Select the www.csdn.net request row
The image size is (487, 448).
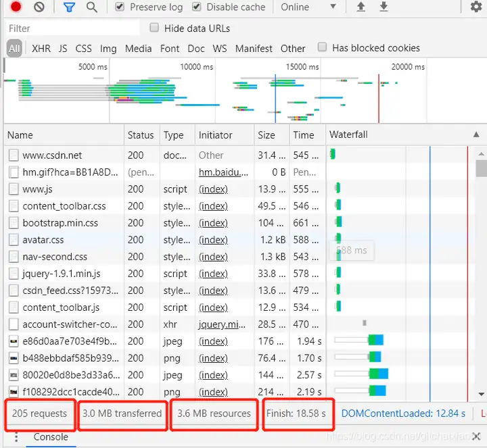(x=239, y=155)
